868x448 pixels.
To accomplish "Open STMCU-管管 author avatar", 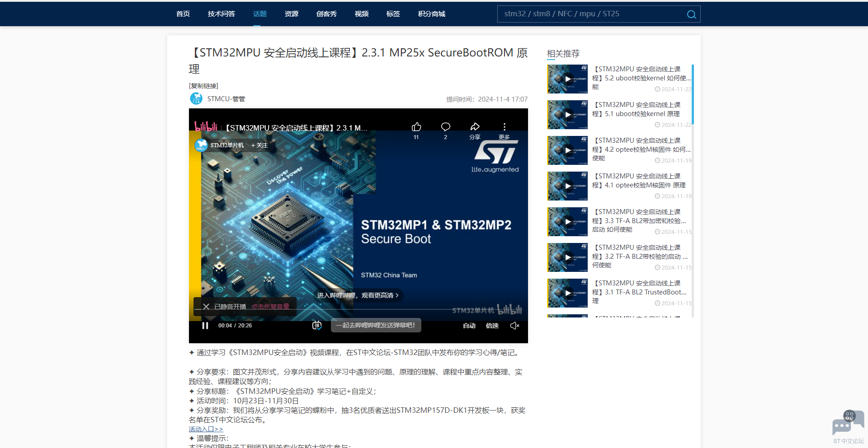I will [x=196, y=98].
